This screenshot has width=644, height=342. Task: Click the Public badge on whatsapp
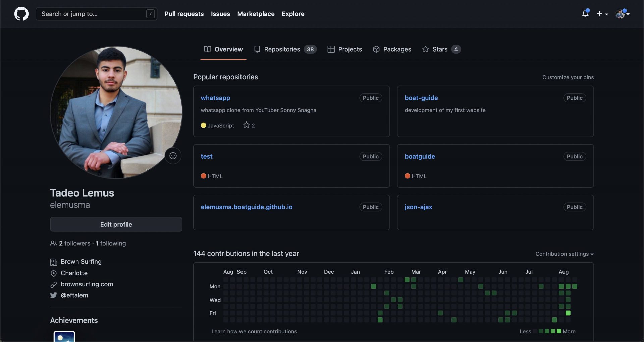point(371,98)
